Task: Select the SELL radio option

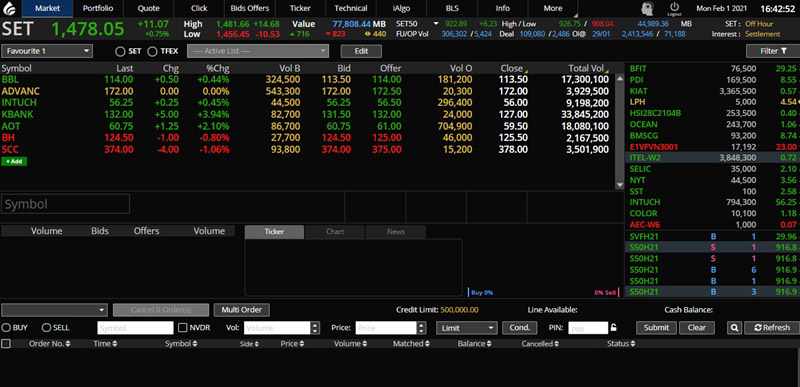Action: (46, 328)
